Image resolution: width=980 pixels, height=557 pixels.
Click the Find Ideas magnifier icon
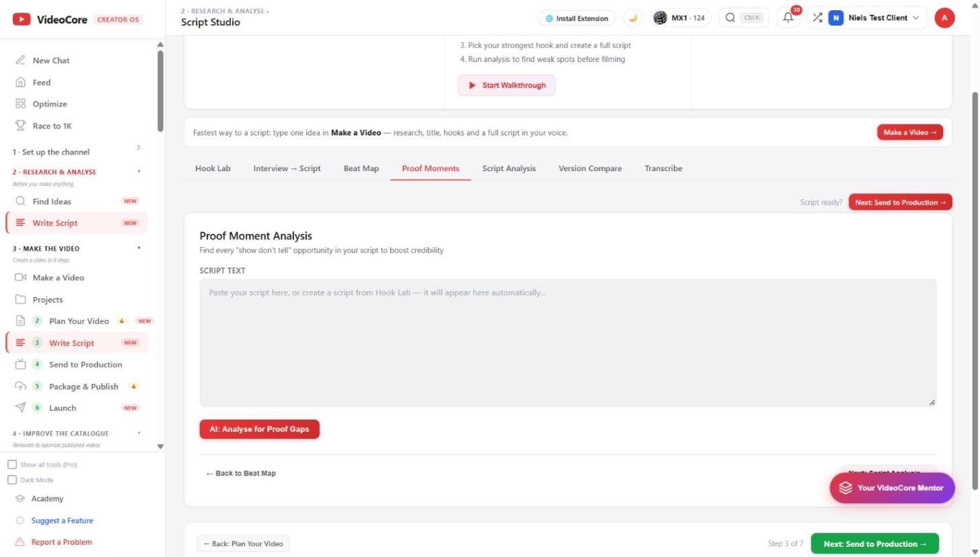[20, 201]
